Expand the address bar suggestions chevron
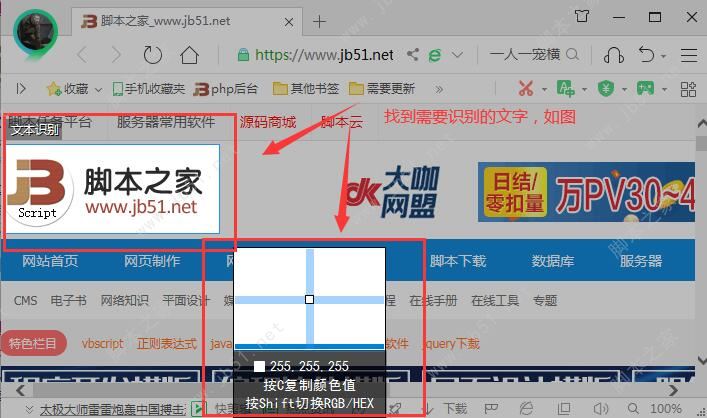The image size is (707, 418). coord(457,55)
